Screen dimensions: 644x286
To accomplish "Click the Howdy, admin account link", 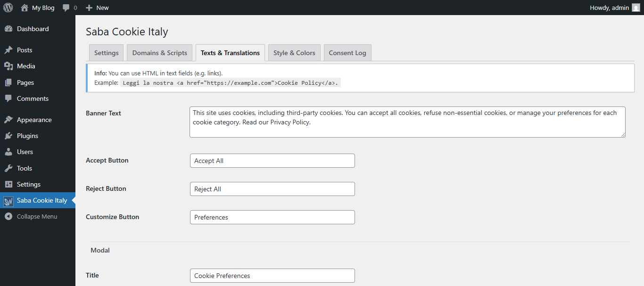I will coord(609,7).
